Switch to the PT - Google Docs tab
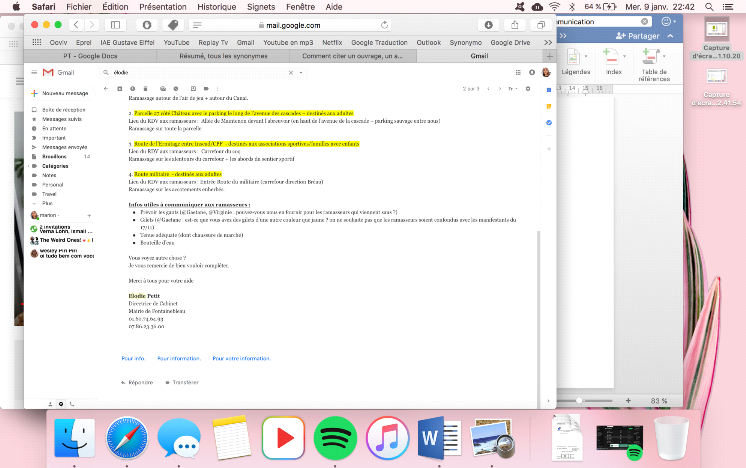This screenshot has height=468, width=746. click(90, 56)
